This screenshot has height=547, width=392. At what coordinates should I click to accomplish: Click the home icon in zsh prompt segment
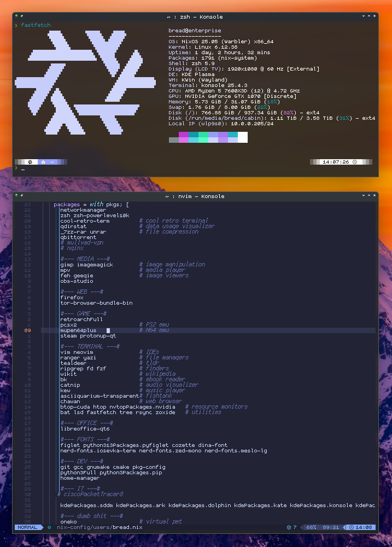pos(43,162)
